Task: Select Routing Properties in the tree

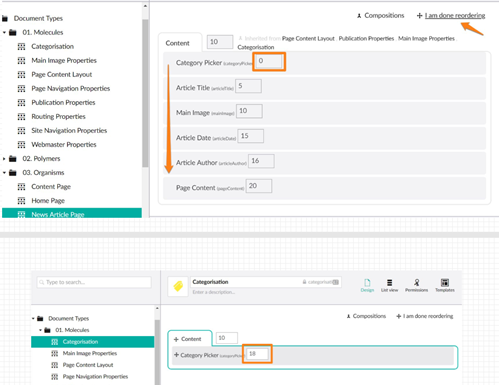Action: click(x=58, y=116)
